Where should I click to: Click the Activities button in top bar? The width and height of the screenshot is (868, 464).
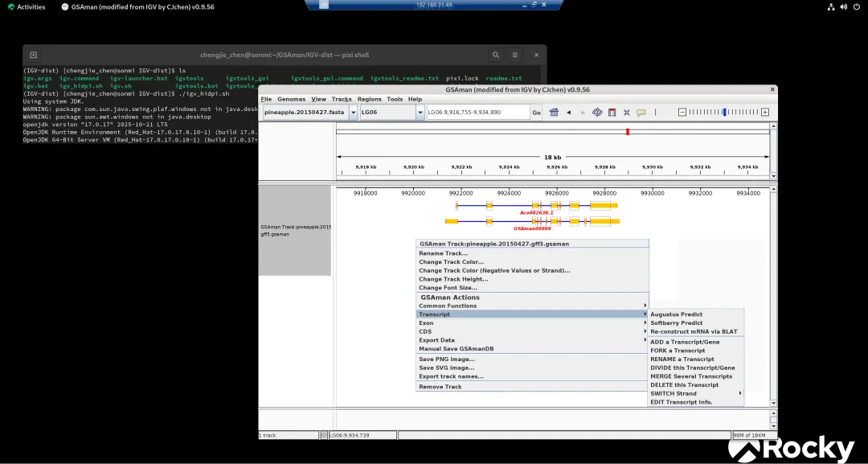[27, 6]
